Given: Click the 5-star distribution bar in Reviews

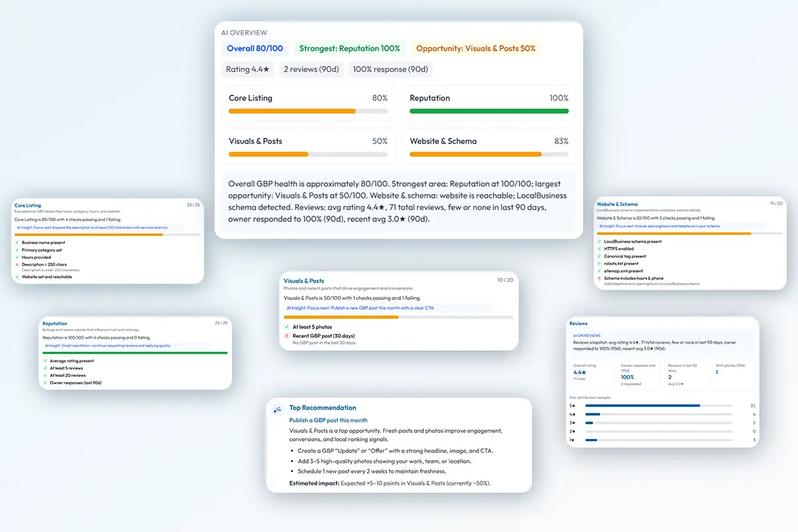Looking at the screenshot, I should click(x=658, y=406).
